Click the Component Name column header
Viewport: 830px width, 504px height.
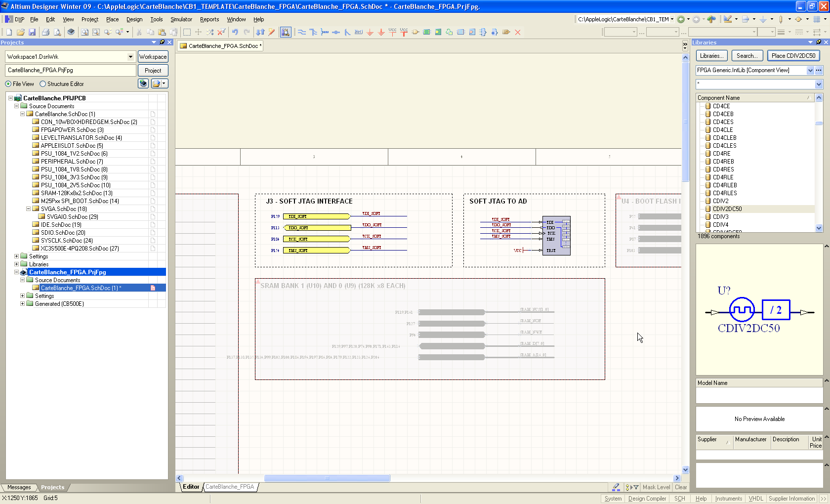tap(755, 98)
